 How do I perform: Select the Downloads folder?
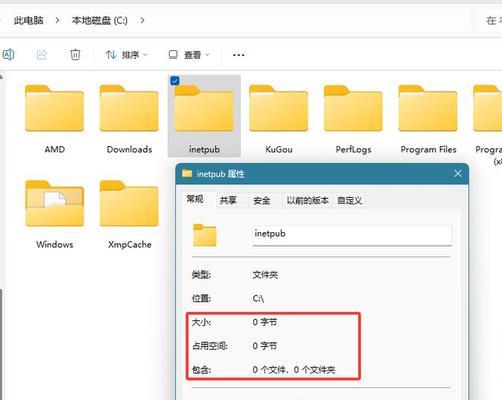tap(129, 118)
